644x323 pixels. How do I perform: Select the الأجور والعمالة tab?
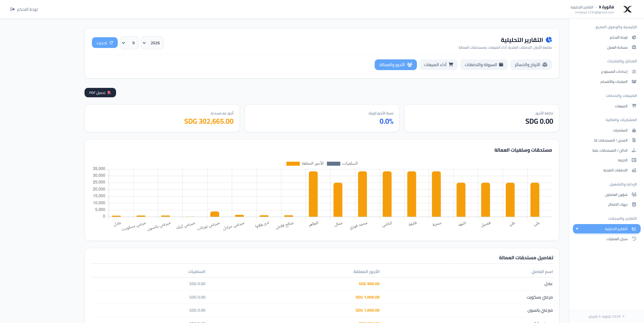click(x=395, y=65)
